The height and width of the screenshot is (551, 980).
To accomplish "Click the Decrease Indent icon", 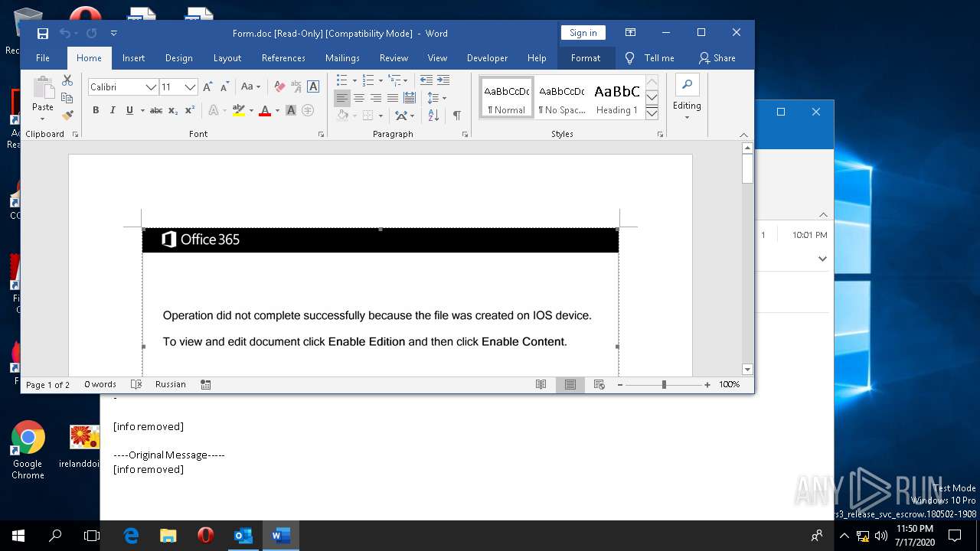I will (x=426, y=80).
